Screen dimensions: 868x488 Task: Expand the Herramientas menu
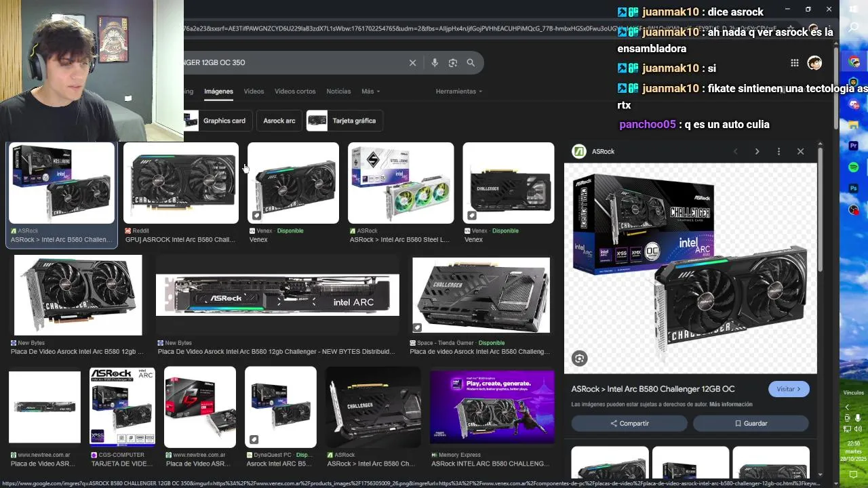[459, 91]
